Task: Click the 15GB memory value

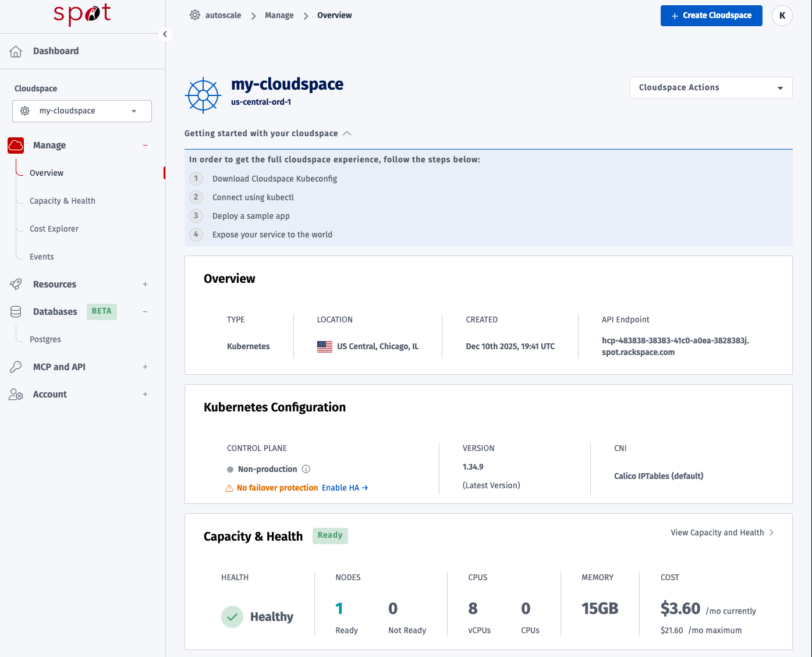Action: tap(600, 609)
